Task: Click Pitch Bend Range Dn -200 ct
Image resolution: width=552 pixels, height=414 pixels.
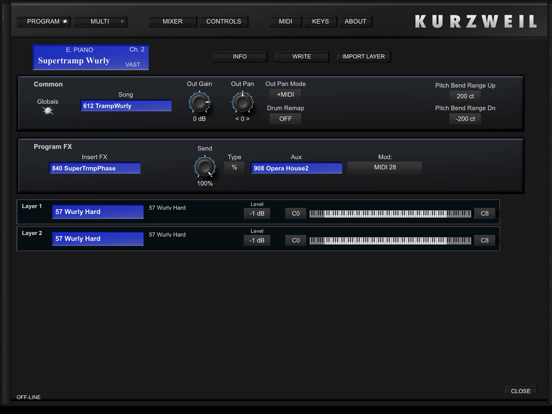Action: point(465,119)
